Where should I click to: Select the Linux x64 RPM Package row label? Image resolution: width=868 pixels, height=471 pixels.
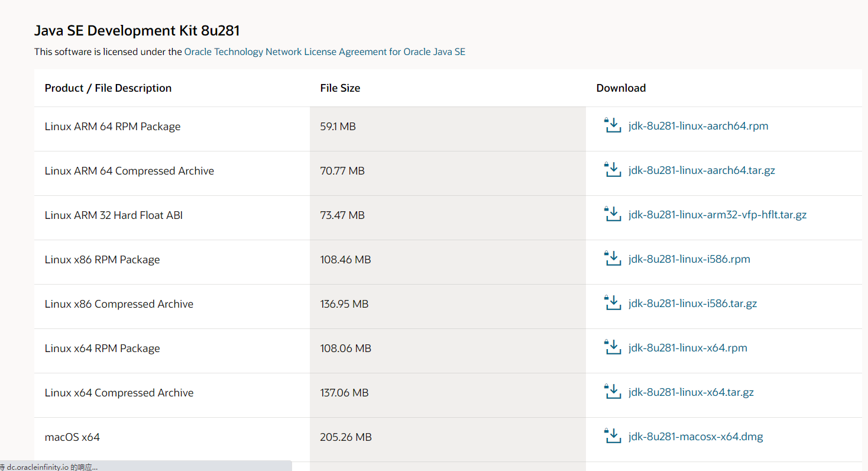point(102,349)
